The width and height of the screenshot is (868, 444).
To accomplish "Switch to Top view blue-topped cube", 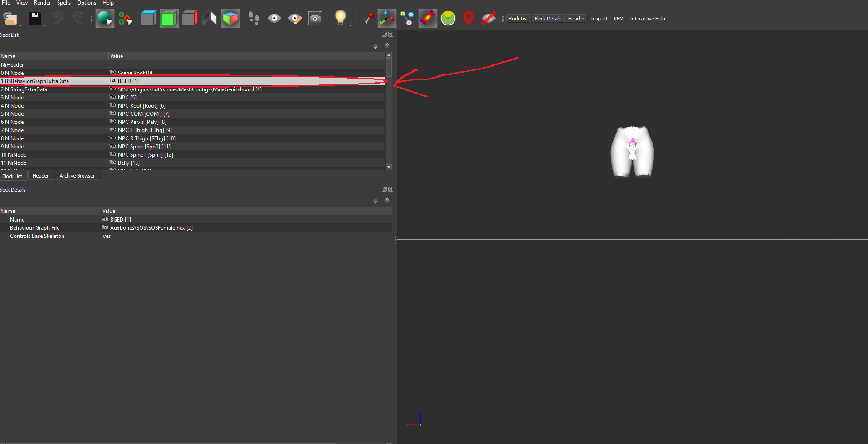I will tap(148, 19).
